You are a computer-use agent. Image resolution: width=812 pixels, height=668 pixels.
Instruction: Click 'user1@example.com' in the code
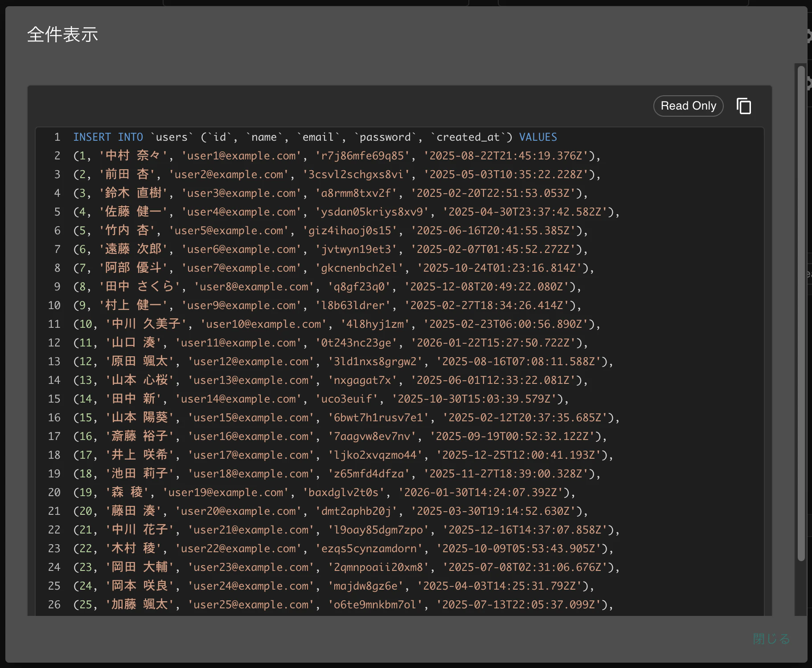pyautogui.click(x=241, y=156)
